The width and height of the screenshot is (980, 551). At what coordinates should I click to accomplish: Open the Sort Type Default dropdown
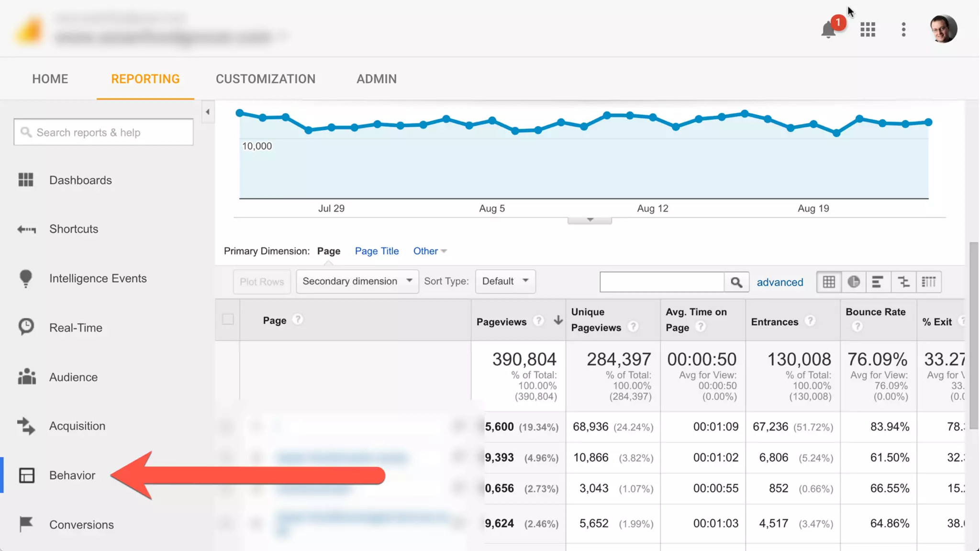coord(505,281)
